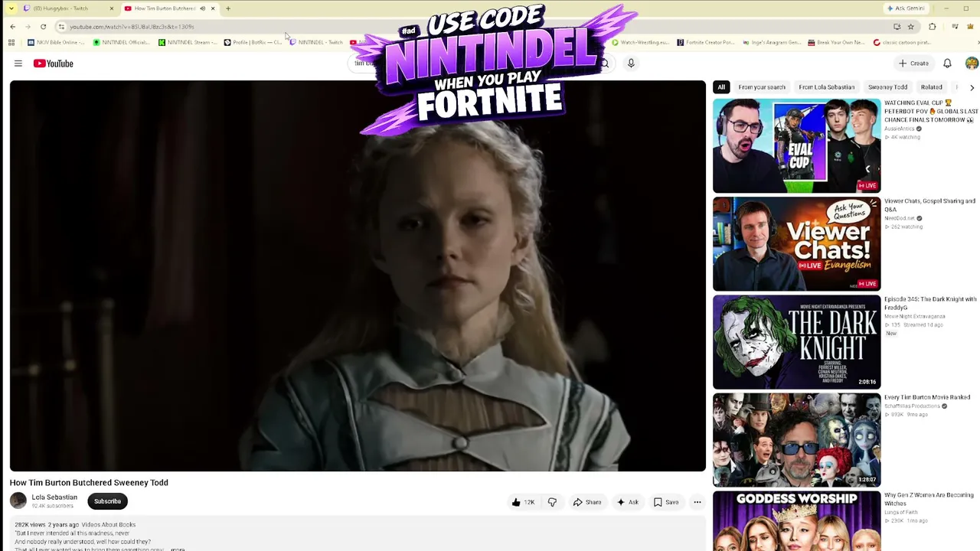Open the Viewer Chats live thumbnail
Image resolution: width=980 pixels, height=551 pixels.
796,244
